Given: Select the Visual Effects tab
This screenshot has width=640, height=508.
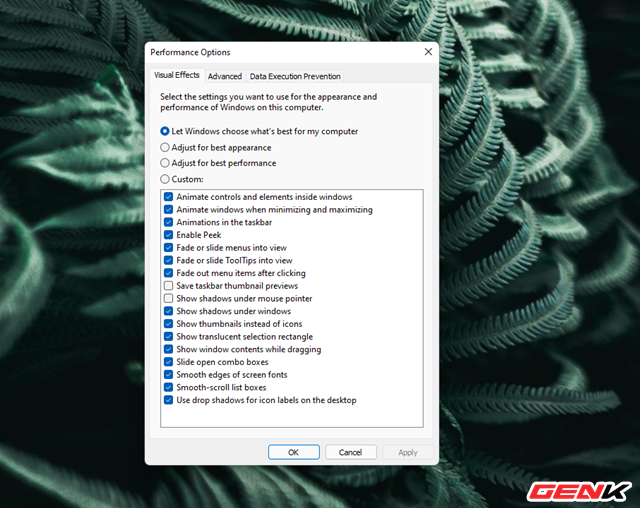Looking at the screenshot, I should pos(177,76).
